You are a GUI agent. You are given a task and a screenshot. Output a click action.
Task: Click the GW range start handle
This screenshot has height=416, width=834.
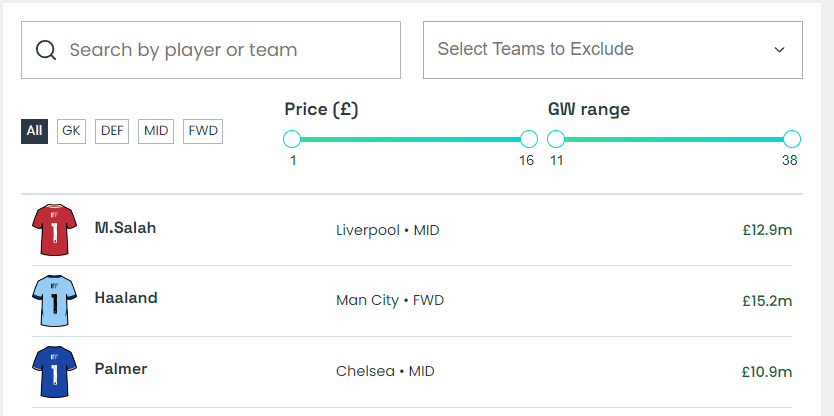coord(556,139)
